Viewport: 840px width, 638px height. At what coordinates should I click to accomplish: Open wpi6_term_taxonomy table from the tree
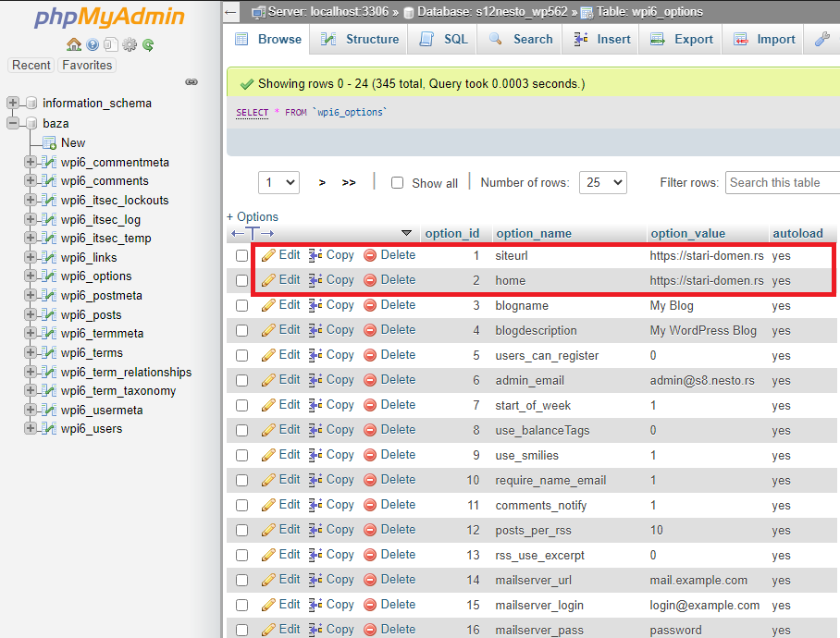pyautogui.click(x=117, y=391)
